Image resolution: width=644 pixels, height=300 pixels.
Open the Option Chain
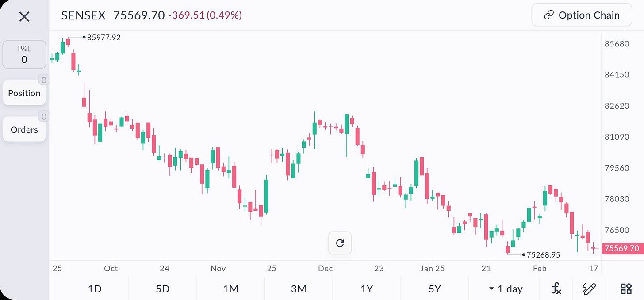582,15
